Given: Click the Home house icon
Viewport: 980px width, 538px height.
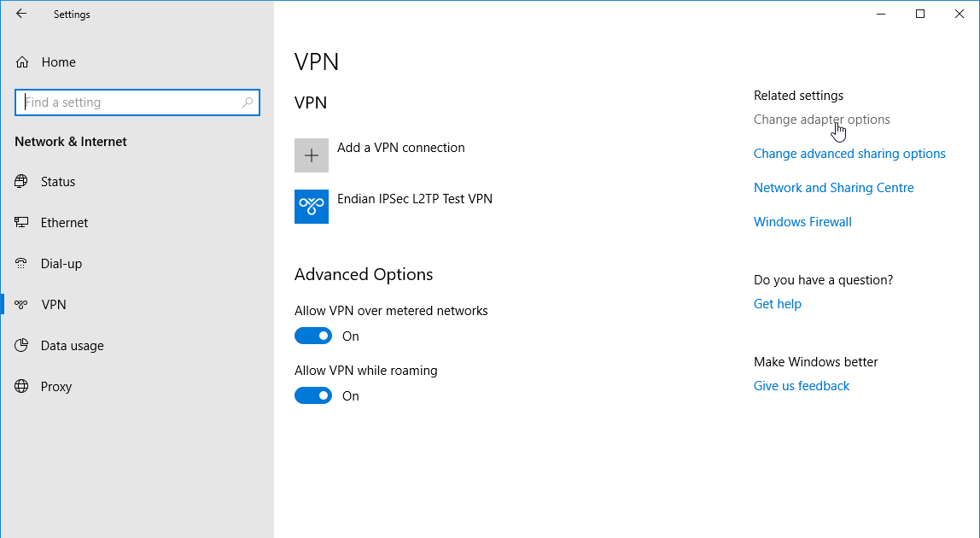Looking at the screenshot, I should 22,62.
